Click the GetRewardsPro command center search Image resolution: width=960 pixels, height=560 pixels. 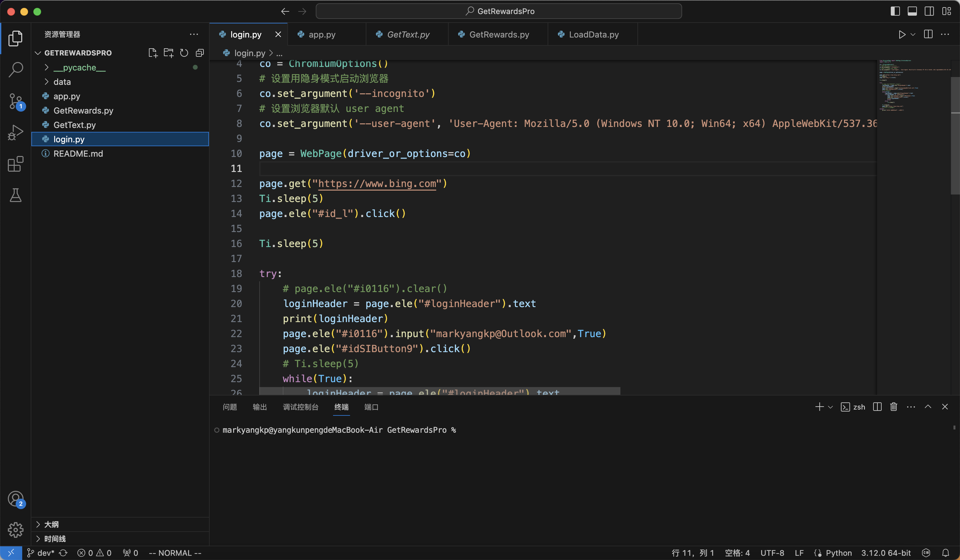[x=499, y=11]
